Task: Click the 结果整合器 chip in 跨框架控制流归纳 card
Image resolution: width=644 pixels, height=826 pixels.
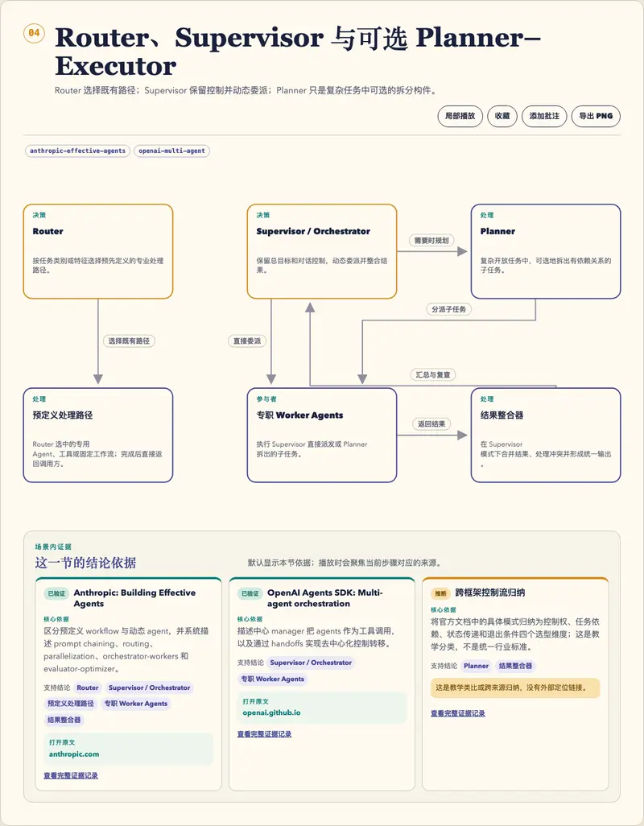Action: pos(515,666)
